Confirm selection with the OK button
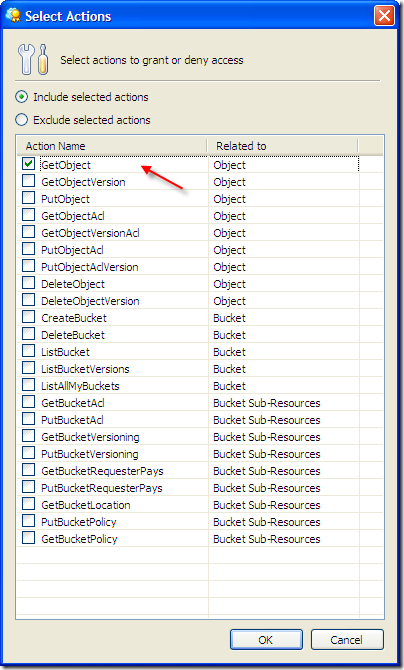 click(x=266, y=640)
